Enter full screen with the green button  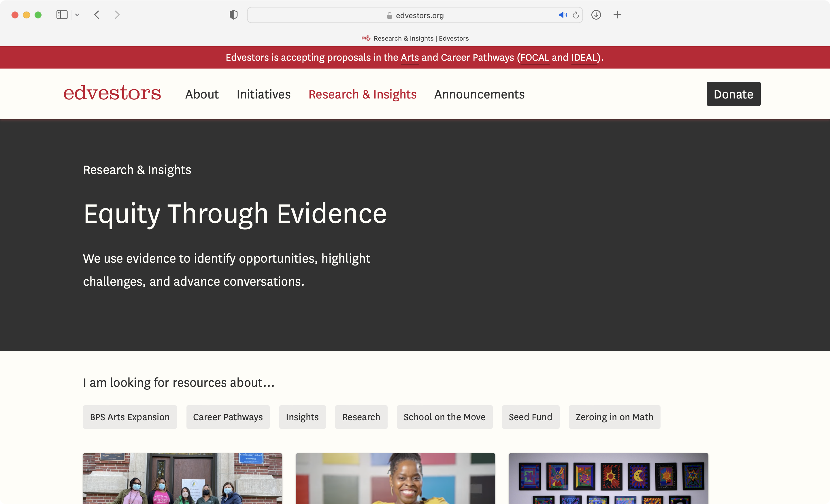pyautogui.click(x=38, y=15)
